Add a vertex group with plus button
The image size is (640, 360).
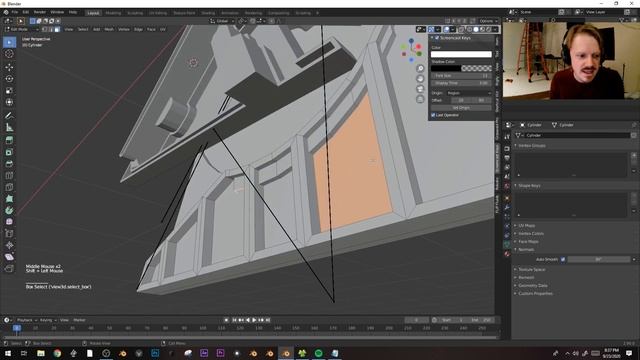point(634,155)
